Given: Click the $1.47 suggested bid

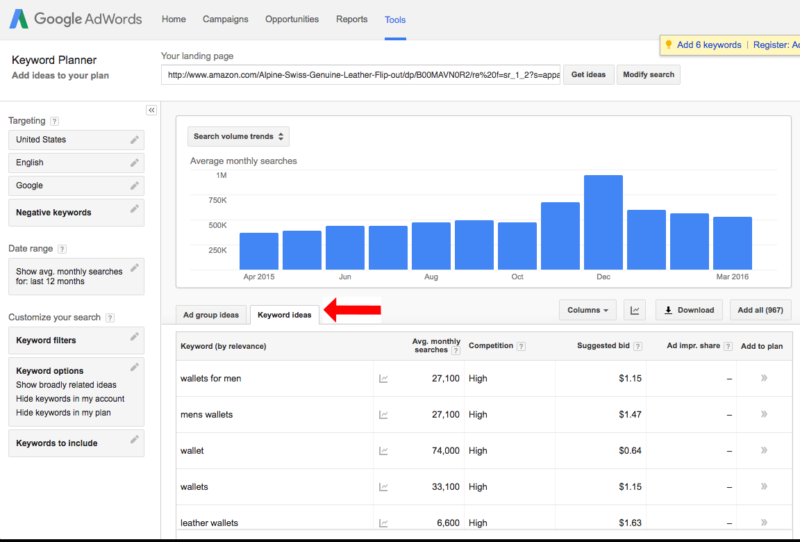Looking at the screenshot, I should (x=630, y=415).
